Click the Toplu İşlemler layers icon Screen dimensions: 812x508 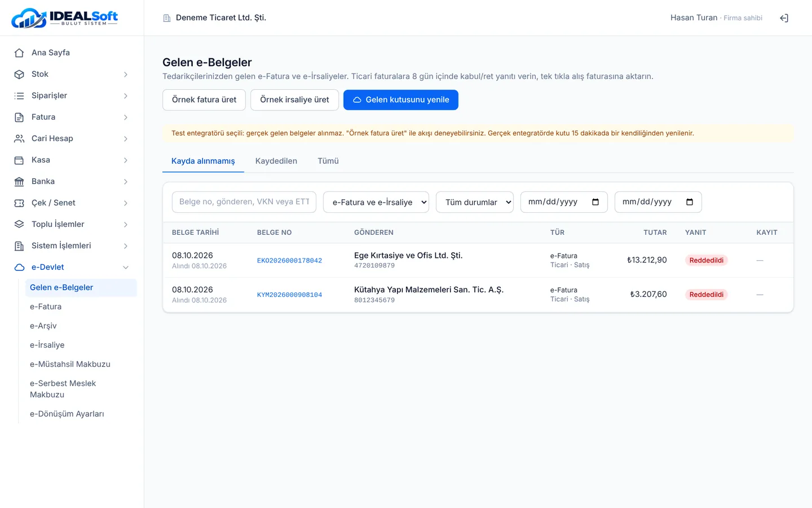click(x=19, y=224)
